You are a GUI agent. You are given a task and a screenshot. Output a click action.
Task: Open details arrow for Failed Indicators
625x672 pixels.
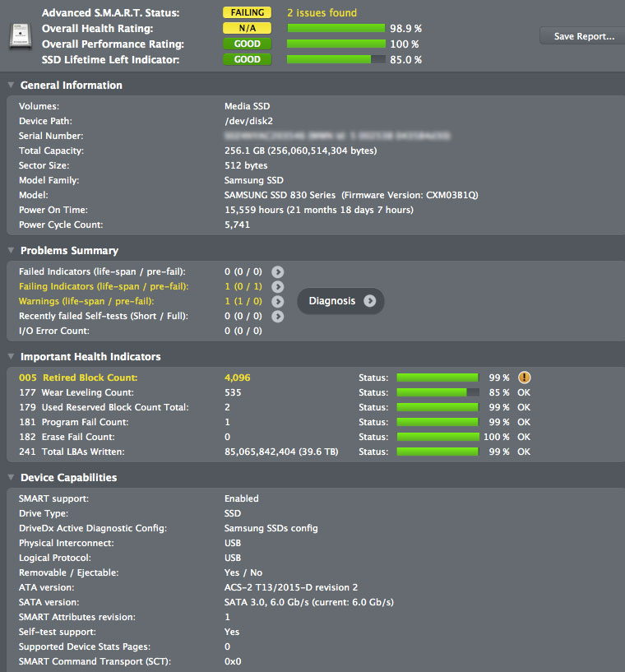tap(278, 271)
